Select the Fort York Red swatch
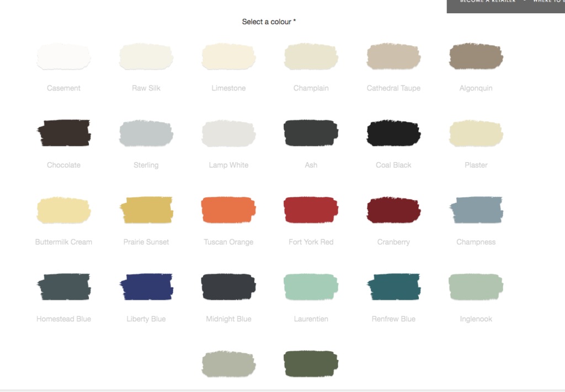This screenshot has height=392, width=565. pyautogui.click(x=311, y=210)
